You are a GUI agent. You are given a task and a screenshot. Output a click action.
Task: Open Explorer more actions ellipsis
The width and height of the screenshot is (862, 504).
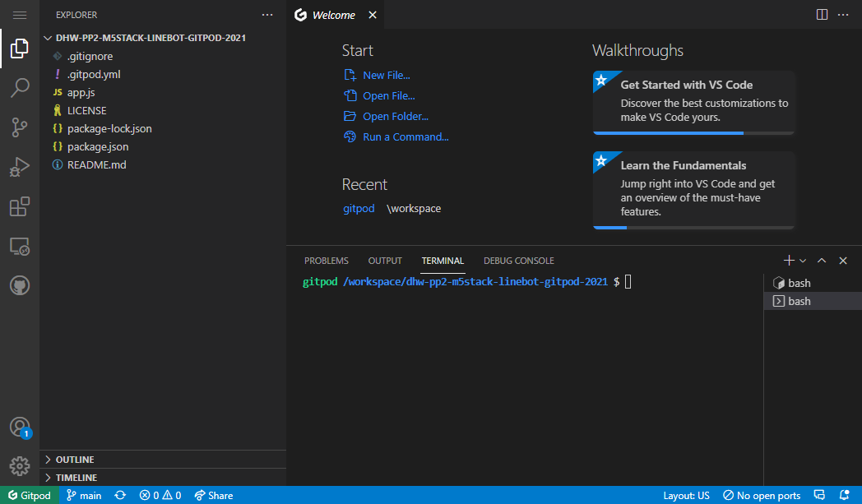coord(267,15)
